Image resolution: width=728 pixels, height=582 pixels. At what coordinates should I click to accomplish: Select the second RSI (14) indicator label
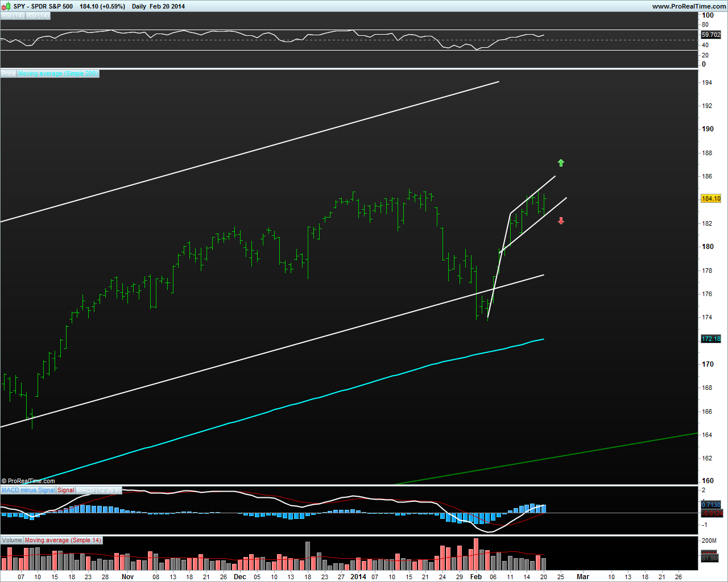[x=38, y=16]
